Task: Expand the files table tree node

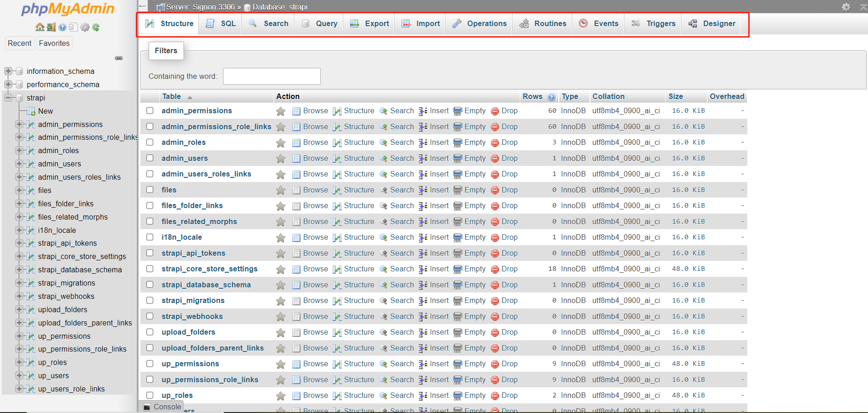Action: (19, 190)
